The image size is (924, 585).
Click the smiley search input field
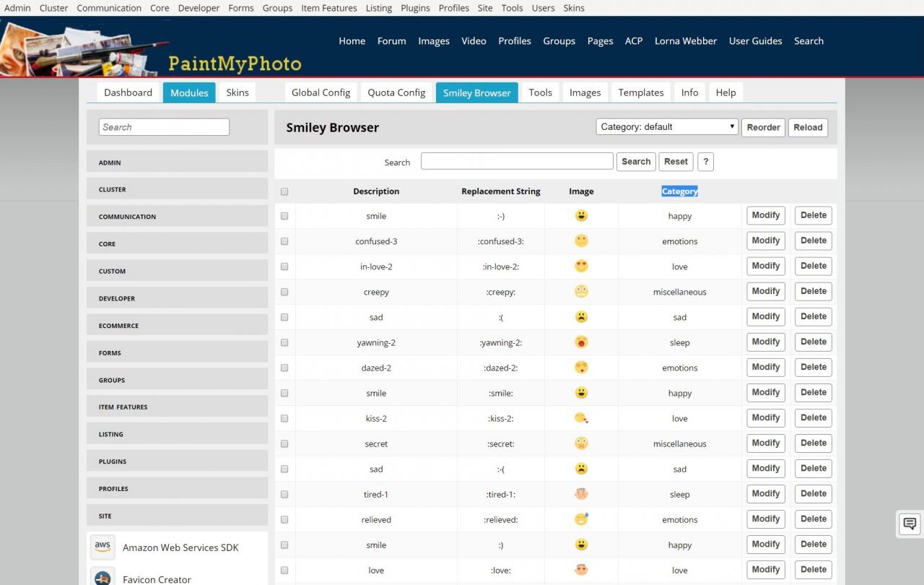(517, 162)
